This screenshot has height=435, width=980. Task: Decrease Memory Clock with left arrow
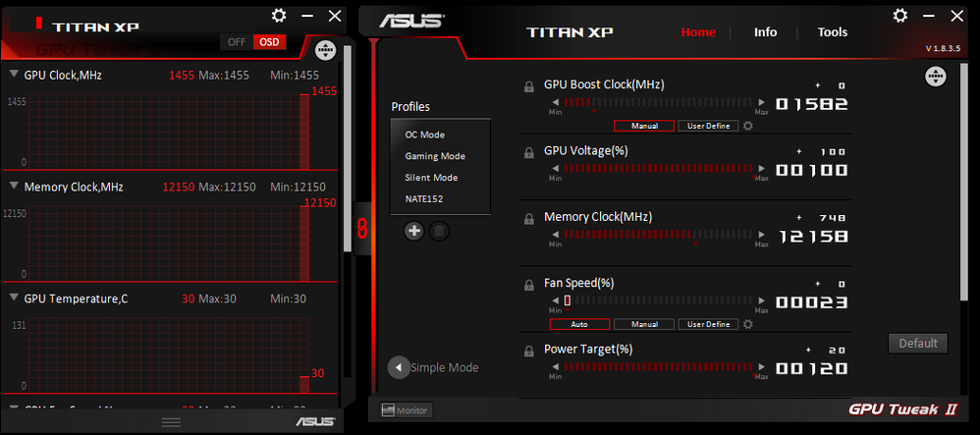[x=555, y=235]
